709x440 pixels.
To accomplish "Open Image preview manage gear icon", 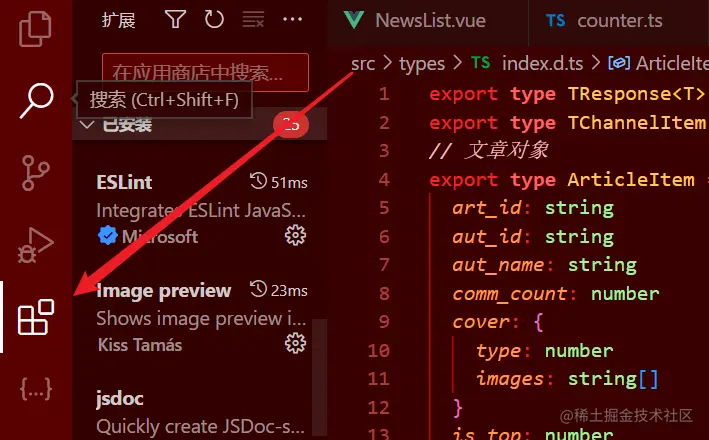I will [x=295, y=343].
